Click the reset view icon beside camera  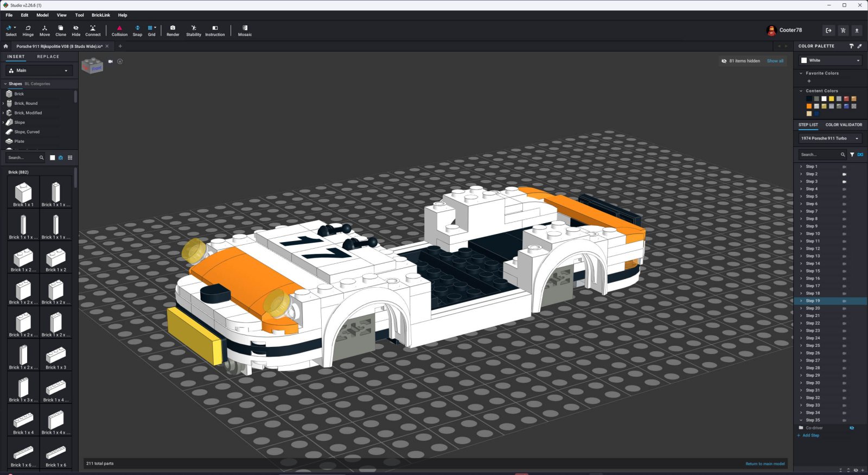(x=120, y=61)
